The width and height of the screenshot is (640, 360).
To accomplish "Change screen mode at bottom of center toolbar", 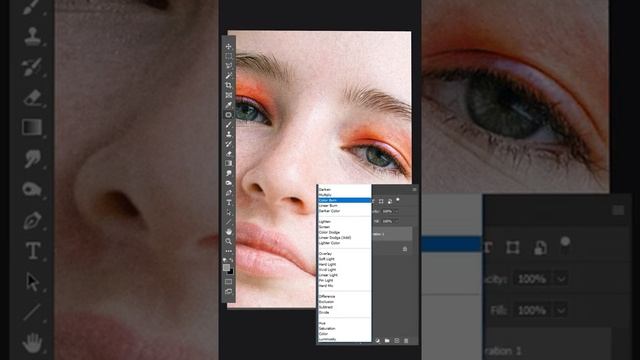I will click(x=229, y=291).
